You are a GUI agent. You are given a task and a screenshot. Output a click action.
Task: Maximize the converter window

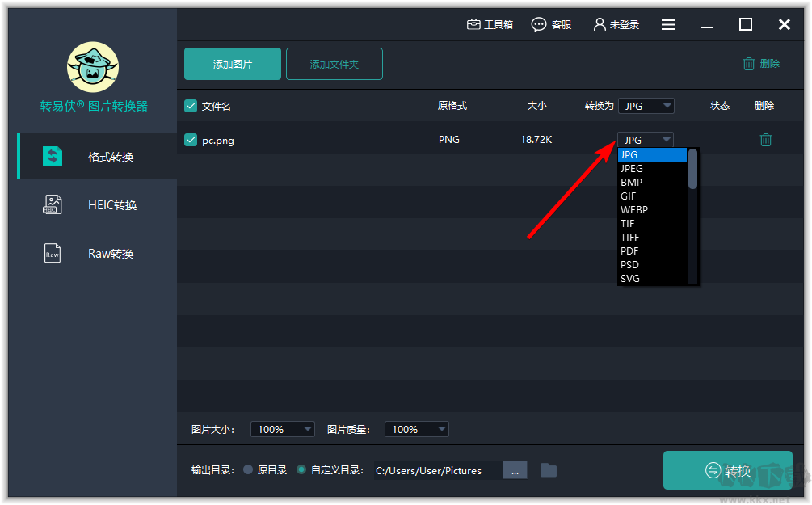click(x=745, y=24)
